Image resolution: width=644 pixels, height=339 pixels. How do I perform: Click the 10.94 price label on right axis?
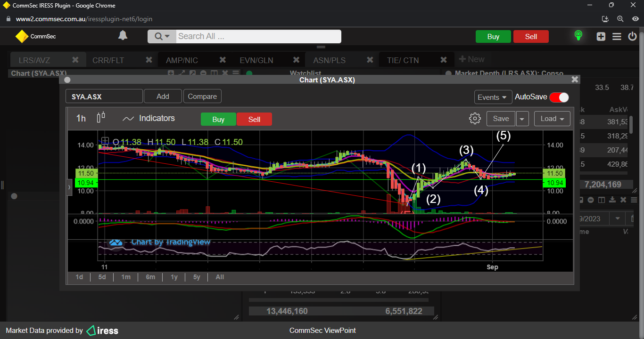pyautogui.click(x=555, y=183)
